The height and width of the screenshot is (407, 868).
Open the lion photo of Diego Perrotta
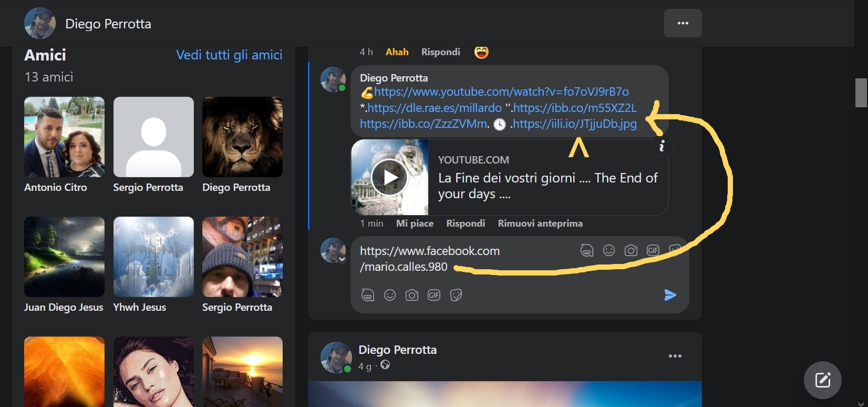pyautogui.click(x=242, y=137)
